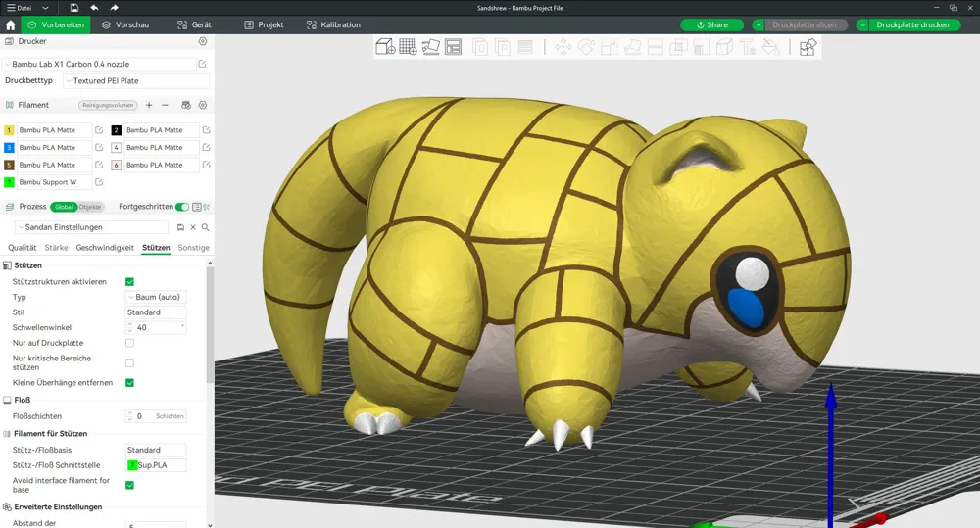This screenshot has height=528, width=980.
Task: Select the Text shape tool
Action: click(748, 47)
